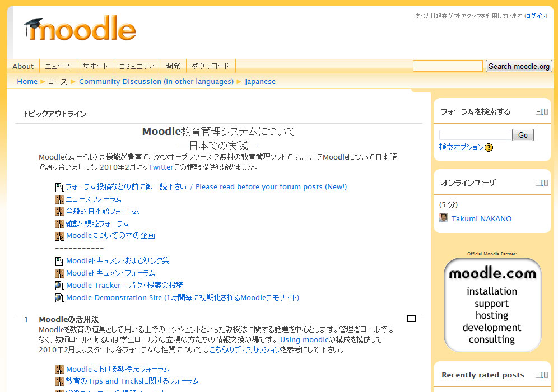The height and width of the screenshot is (392, 558).
Task: Go to Home in breadcrumb
Action: (27, 81)
